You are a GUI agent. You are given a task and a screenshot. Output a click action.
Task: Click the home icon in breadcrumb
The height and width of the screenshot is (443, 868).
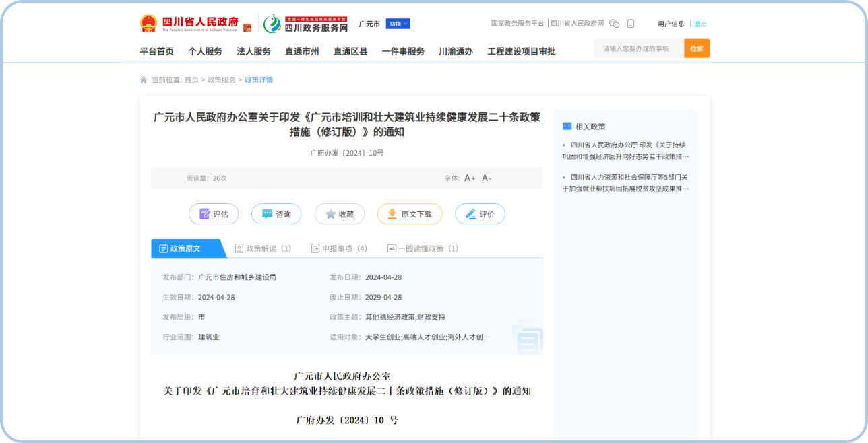tap(144, 80)
